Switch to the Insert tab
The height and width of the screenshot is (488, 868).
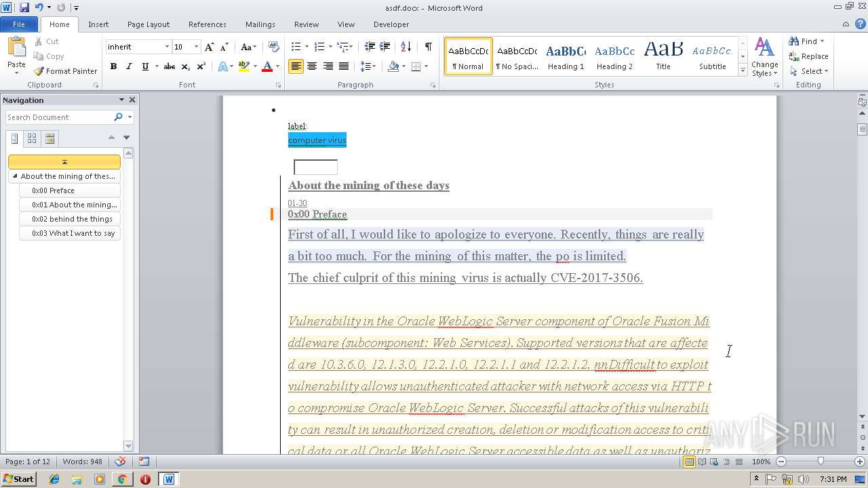[98, 24]
